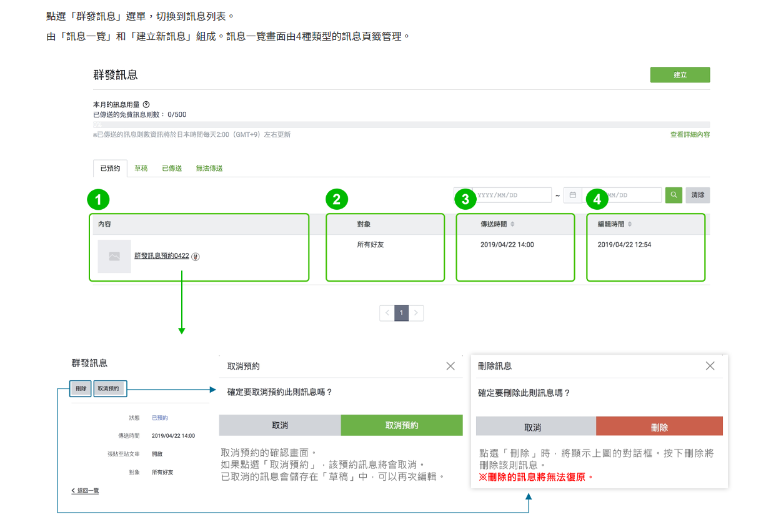Click the green 建立 button
771x532 pixels.
pos(680,74)
